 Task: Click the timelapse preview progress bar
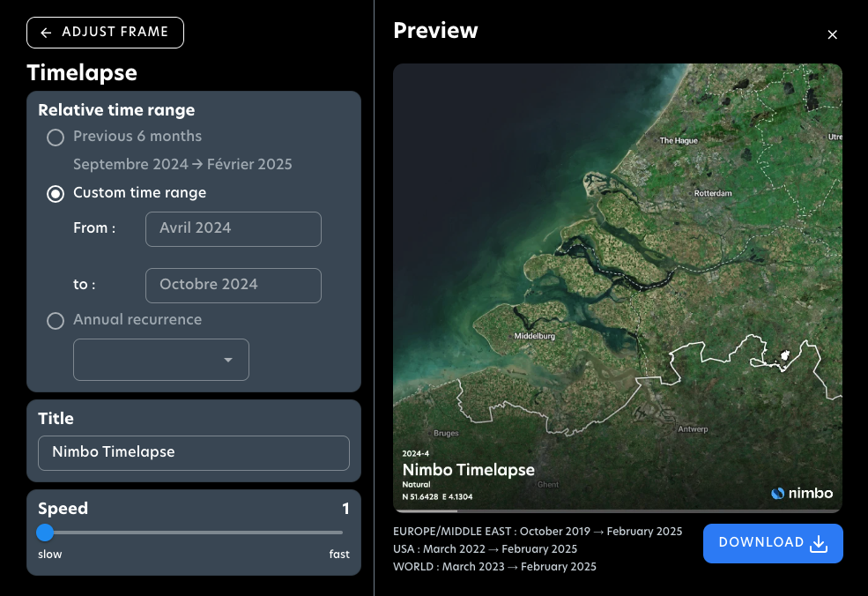click(617, 510)
